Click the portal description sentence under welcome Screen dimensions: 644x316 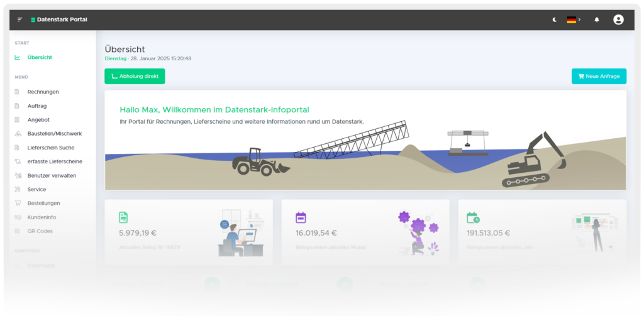pos(241,121)
